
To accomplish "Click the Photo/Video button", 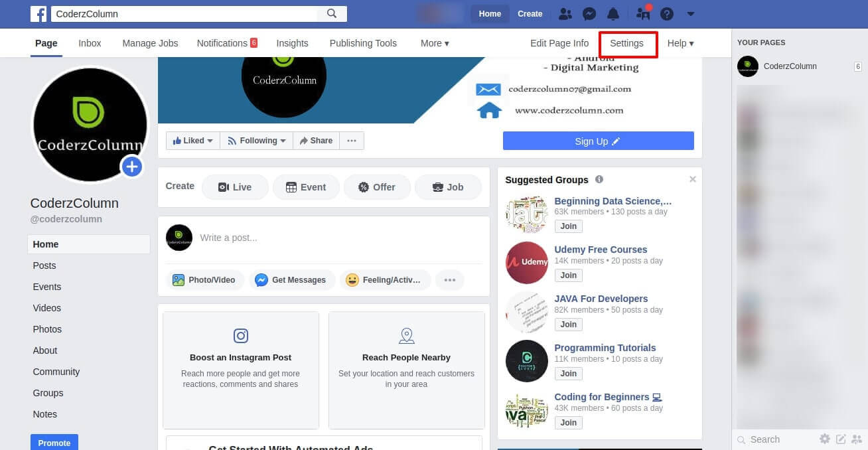I will coord(204,280).
